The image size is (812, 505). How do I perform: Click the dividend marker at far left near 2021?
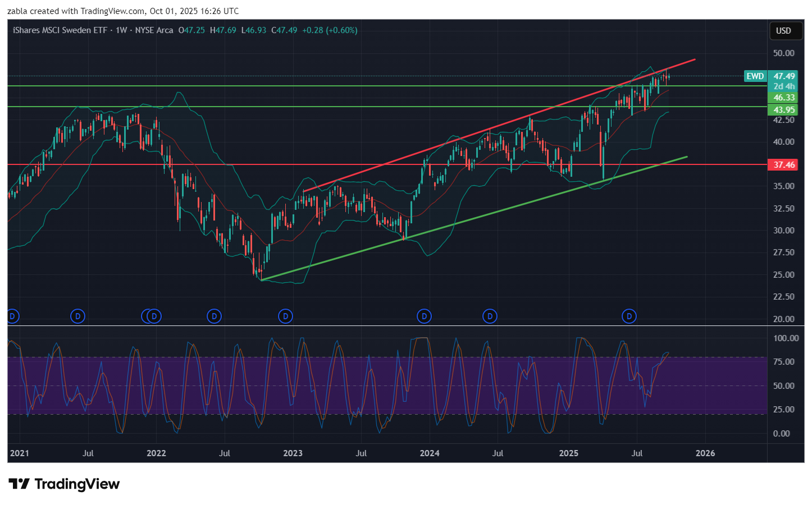(12, 316)
